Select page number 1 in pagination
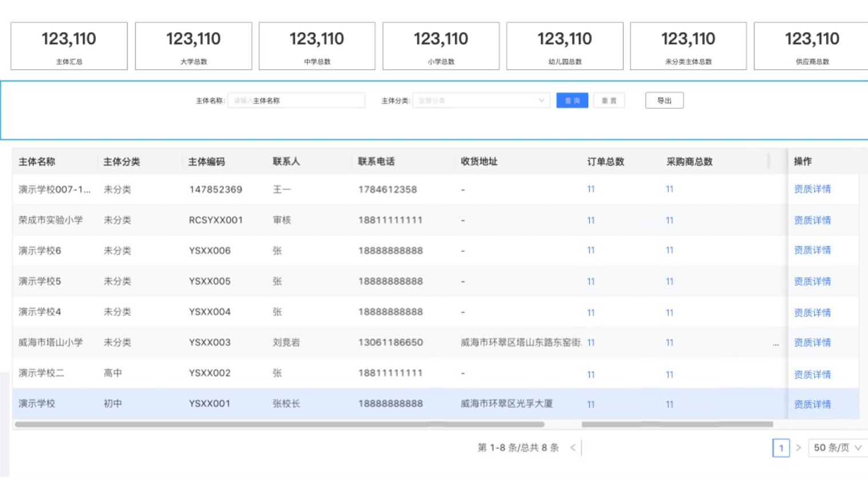Screen dimensions: 868x481 point(781,448)
